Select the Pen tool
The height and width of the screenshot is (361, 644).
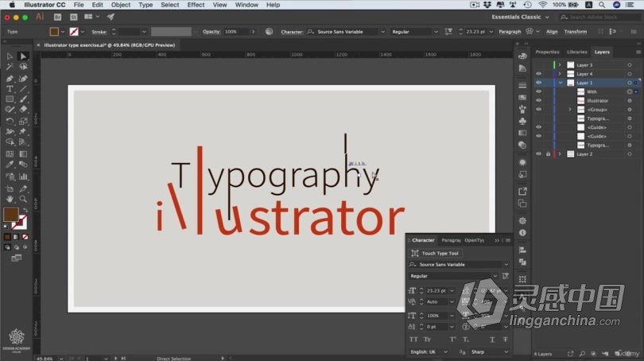(x=10, y=78)
